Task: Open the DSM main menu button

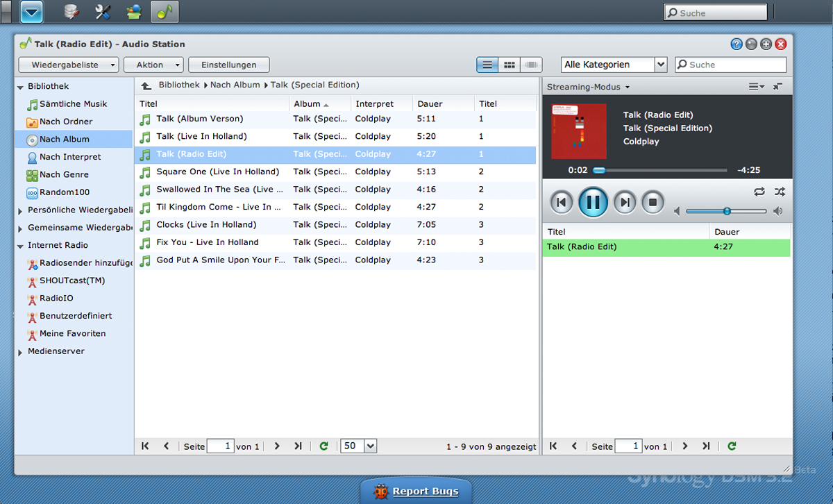Action: (32, 12)
